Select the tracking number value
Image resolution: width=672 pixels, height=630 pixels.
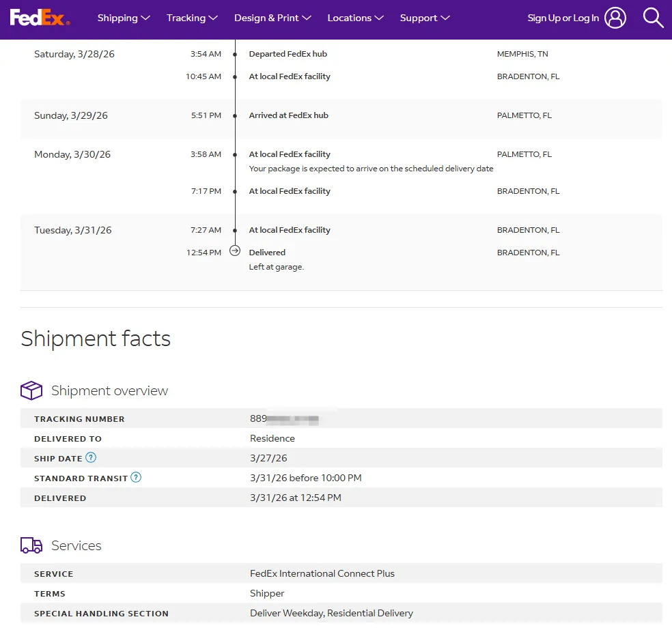coord(284,418)
